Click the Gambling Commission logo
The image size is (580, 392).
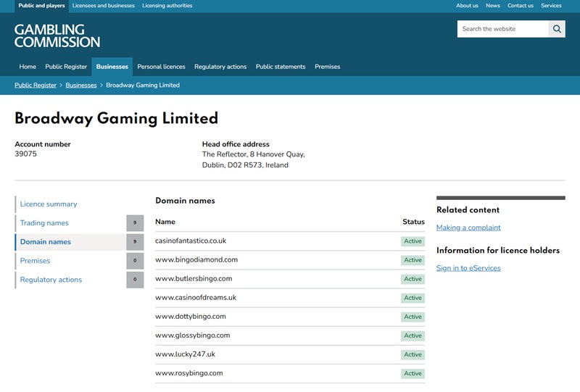(57, 36)
